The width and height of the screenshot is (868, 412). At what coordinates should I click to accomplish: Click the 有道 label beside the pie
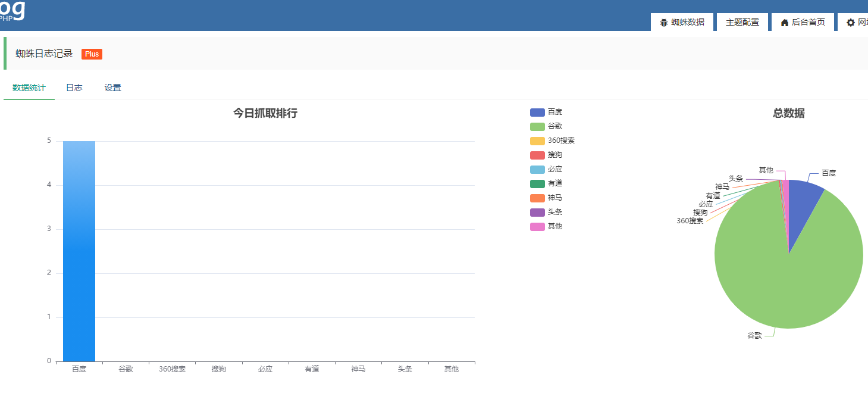tap(713, 196)
